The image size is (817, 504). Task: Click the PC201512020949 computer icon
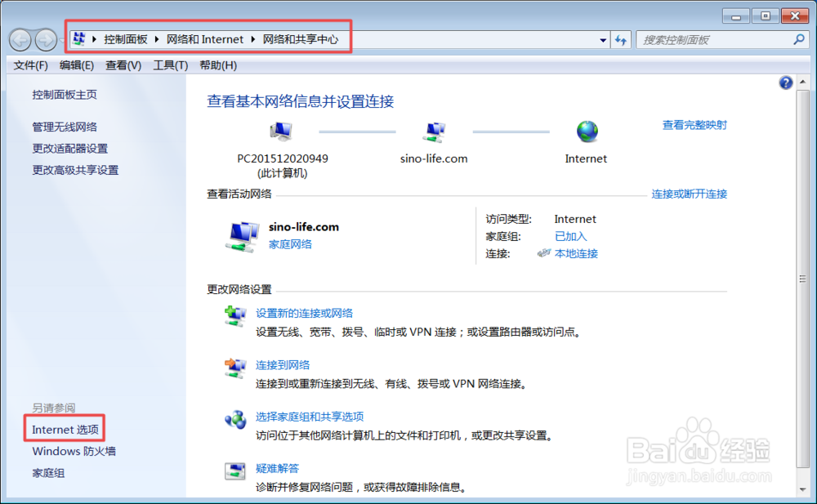[281, 129]
